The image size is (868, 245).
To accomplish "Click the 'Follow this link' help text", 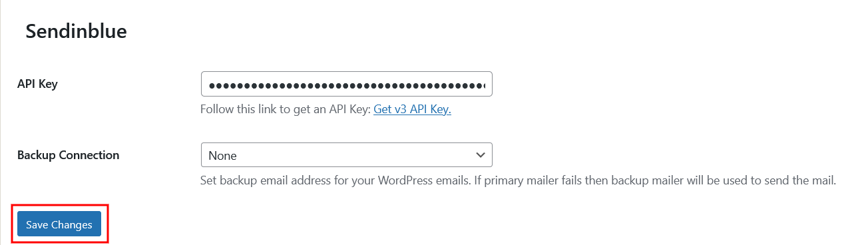I will [x=285, y=109].
